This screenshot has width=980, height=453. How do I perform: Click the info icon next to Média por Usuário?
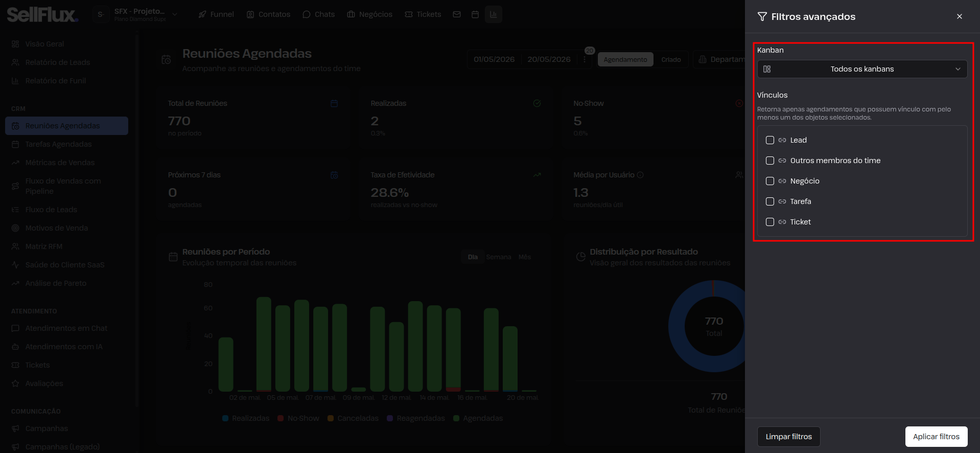(x=640, y=175)
